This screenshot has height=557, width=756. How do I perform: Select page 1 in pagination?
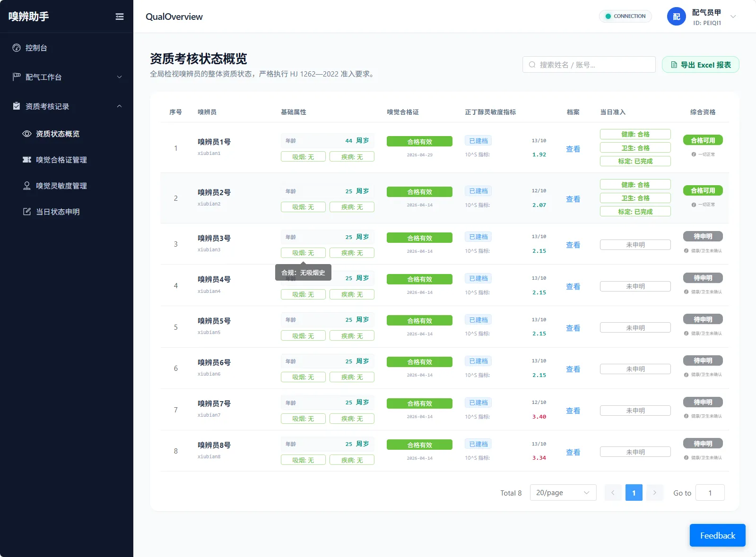pos(634,493)
